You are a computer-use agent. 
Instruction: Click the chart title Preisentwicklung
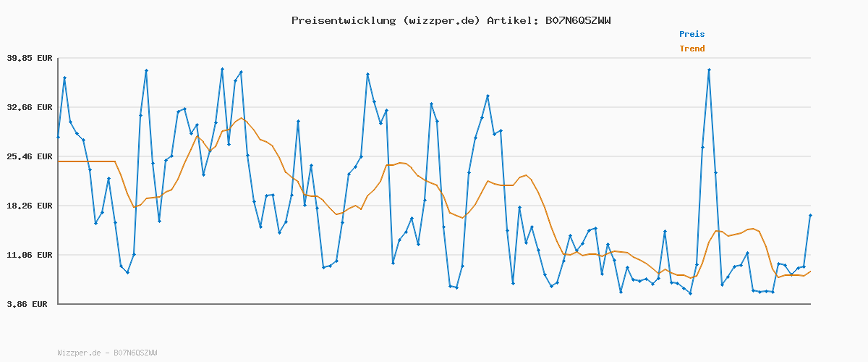(x=343, y=20)
